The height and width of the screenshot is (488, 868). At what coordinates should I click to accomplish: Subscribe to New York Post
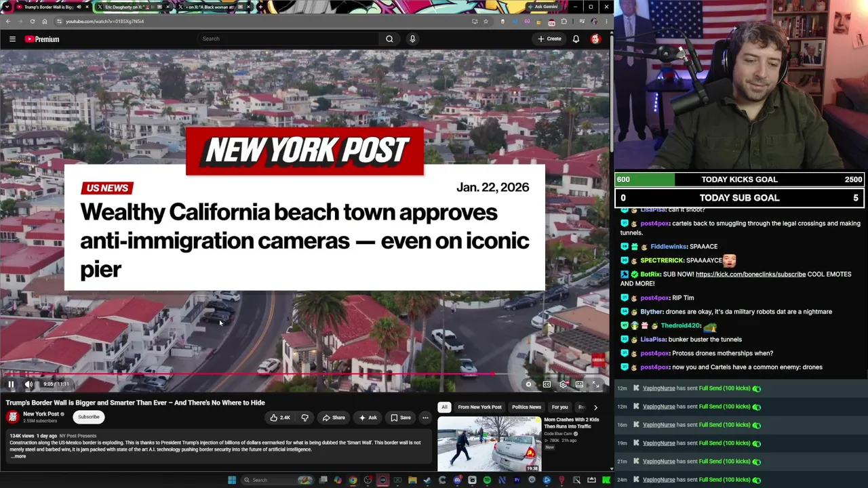[x=88, y=417]
